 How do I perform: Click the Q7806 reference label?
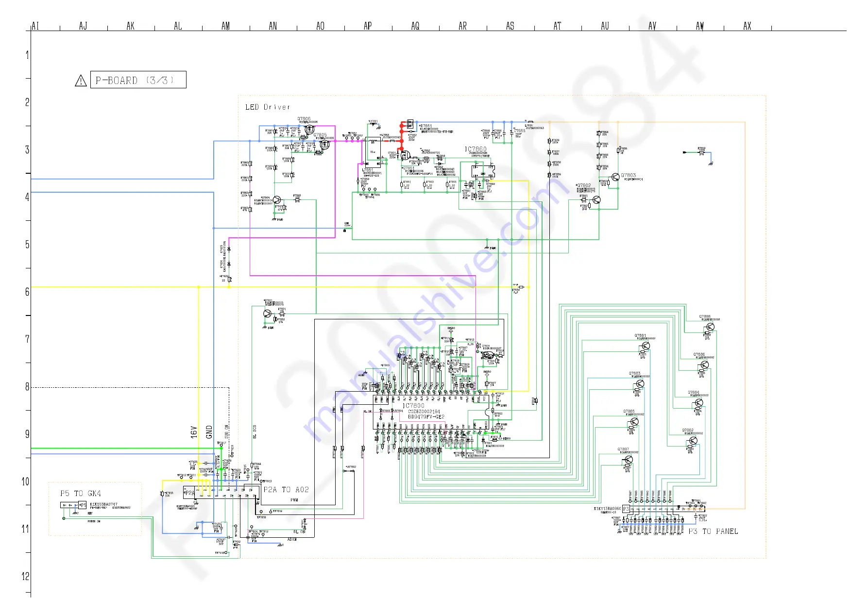point(304,118)
